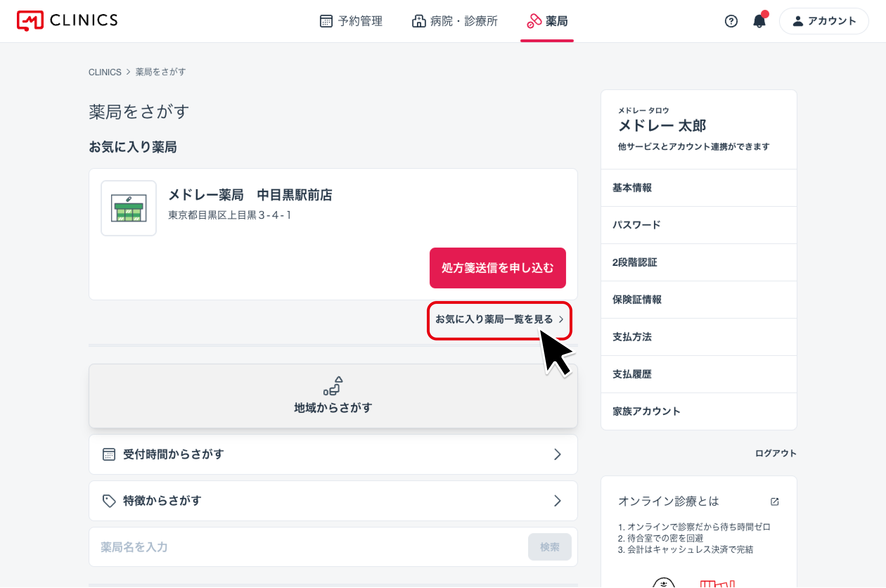This screenshot has height=588, width=886.
Task: Click user name メドレー 太郎
Action: point(662,126)
